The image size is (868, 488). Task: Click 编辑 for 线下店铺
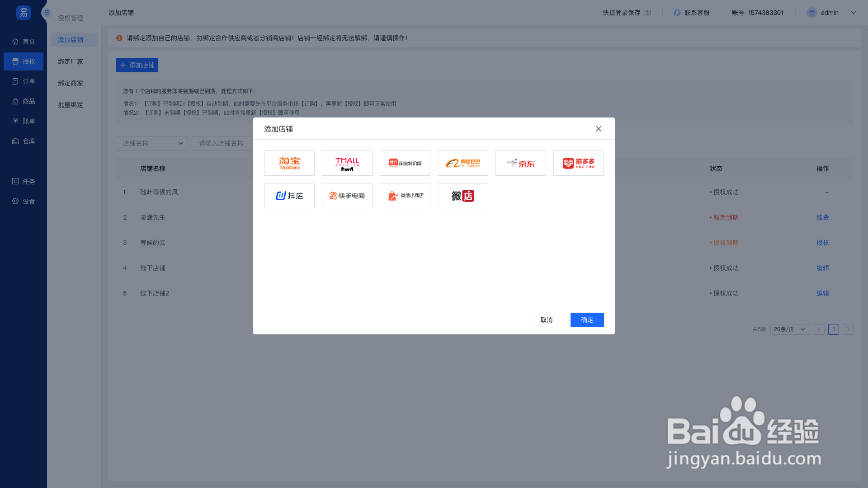[x=823, y=268]
